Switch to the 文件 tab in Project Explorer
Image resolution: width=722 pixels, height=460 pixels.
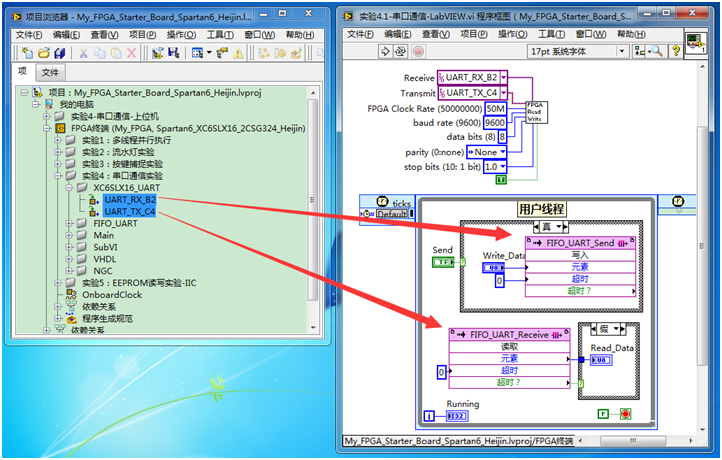click(50, 72)
